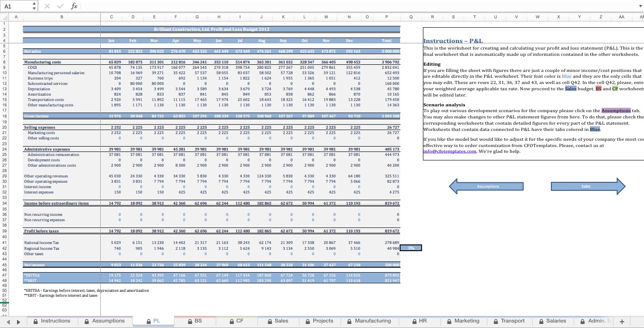Click inside the formula bar input area
The image size is (644, 328).
tap(358, 6)
